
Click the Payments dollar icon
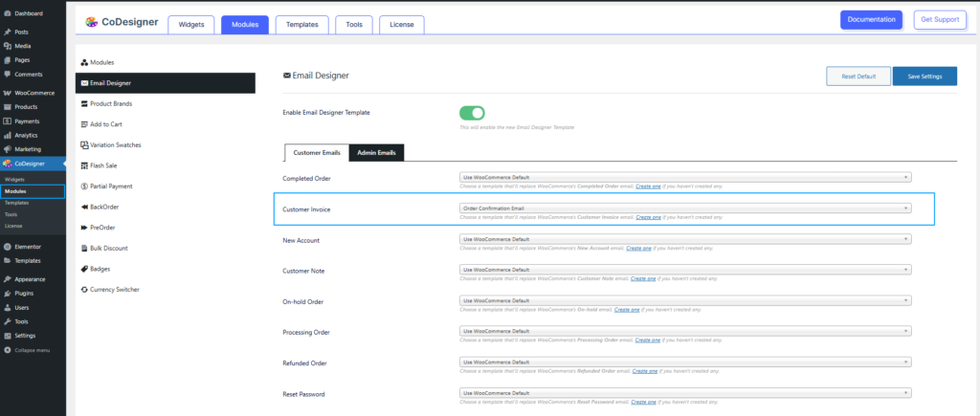[x=7, y=121]
